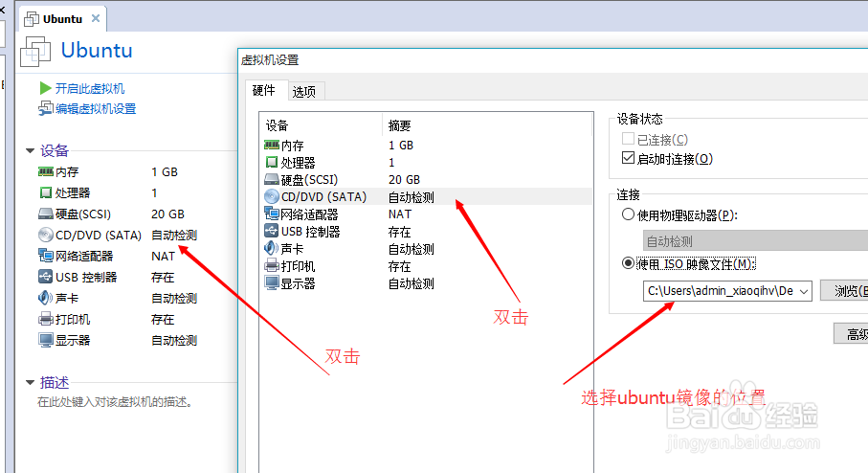Click 内存 1 GB value in main window
The width and height of the screenshot is (868, 473).
click(165, 171)
